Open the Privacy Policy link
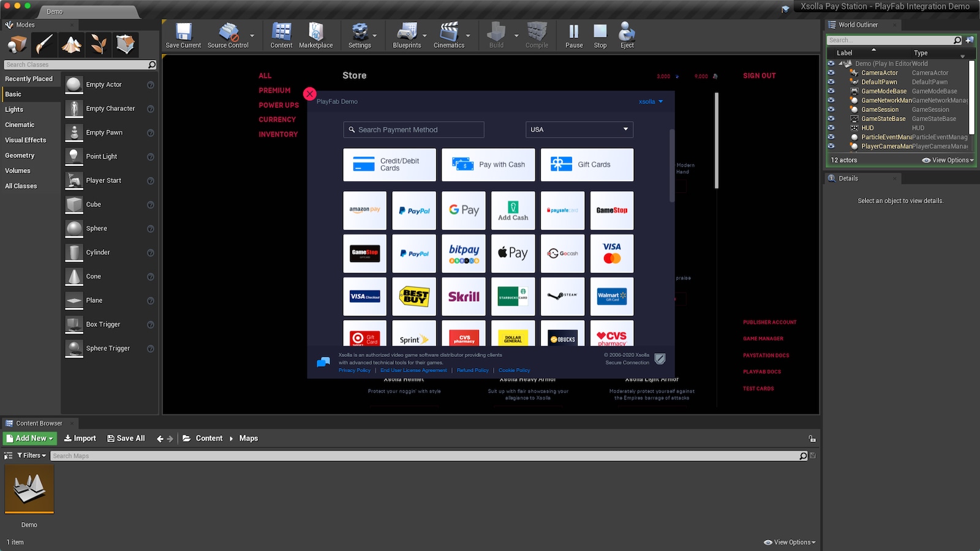Viewport: 980px width, 551px height. [x=355, y=370]
